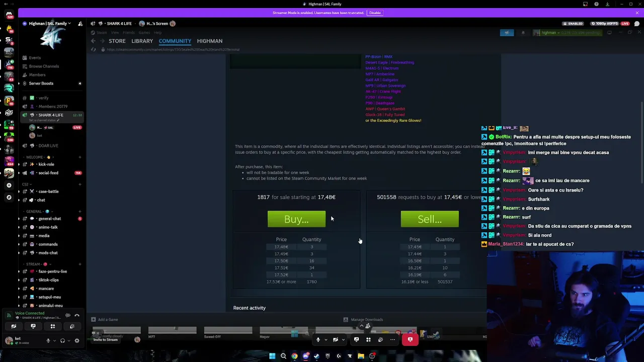Open general-chat channel
This screenshot has height=362, width=644.
click(x=49, y=219)
